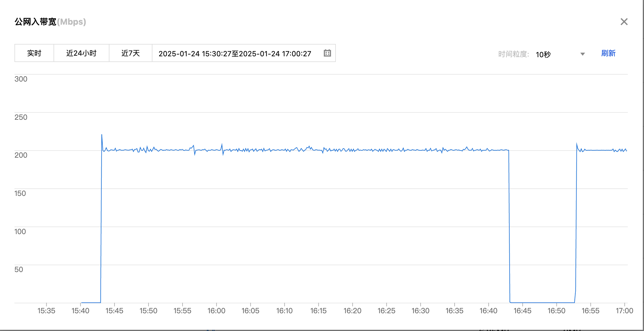Click the 16:40 x-axis label

pyautogui.click(x=488, y=311)
